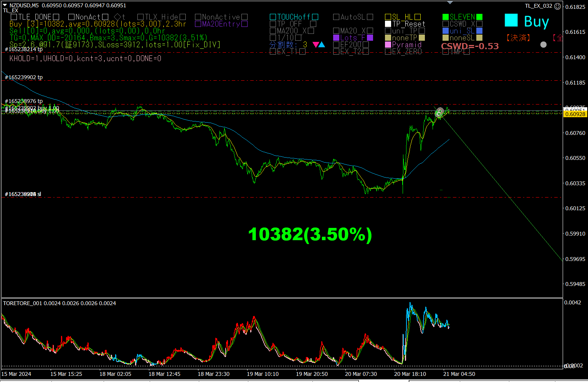Toggle the uni_TP option
Viewport: 588px width, 382px height.
[405, 31]
